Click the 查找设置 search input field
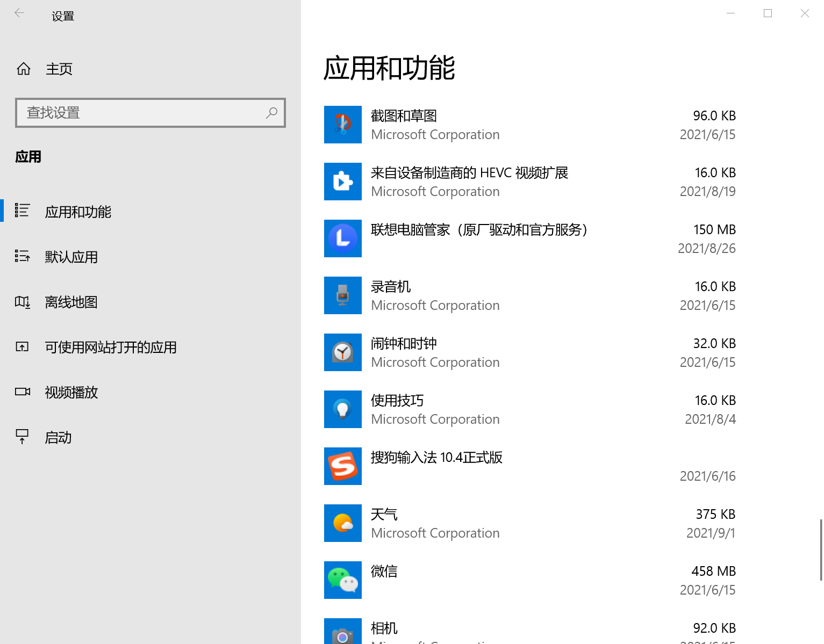824x644 pixels. (x=142, y=113)
